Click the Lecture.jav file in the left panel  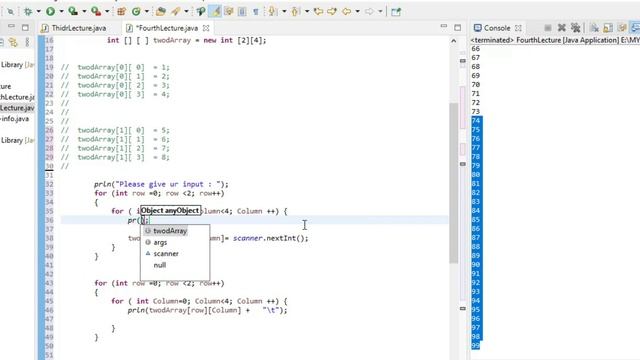click(x=17, y=108)
